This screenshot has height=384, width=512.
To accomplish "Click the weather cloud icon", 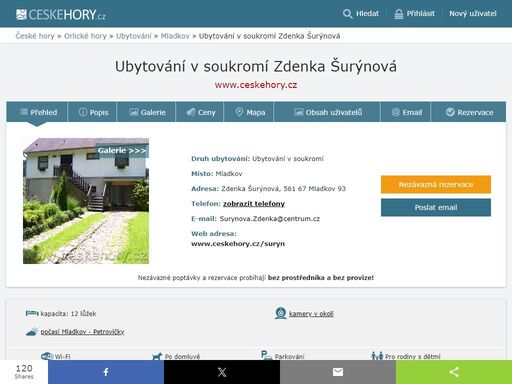I will [32, 332].
